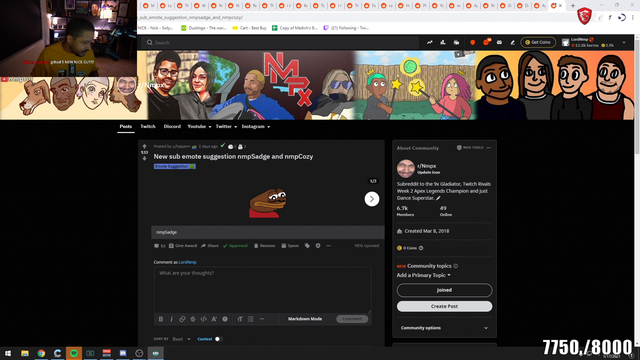Downvote the nmpSadge emote suggestion post

pos(144,158)
